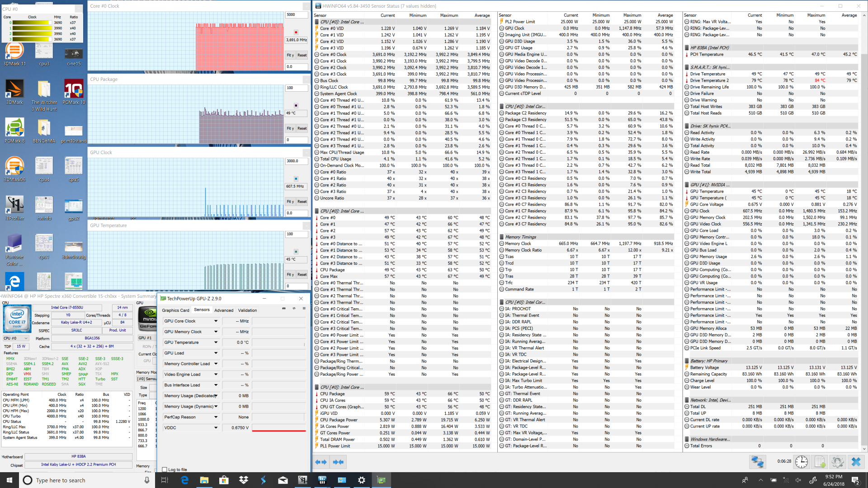Screen dimensions: 868x488
Task: Open The Witcher 3 Wild Hunt icon
Action: [44, 95]
